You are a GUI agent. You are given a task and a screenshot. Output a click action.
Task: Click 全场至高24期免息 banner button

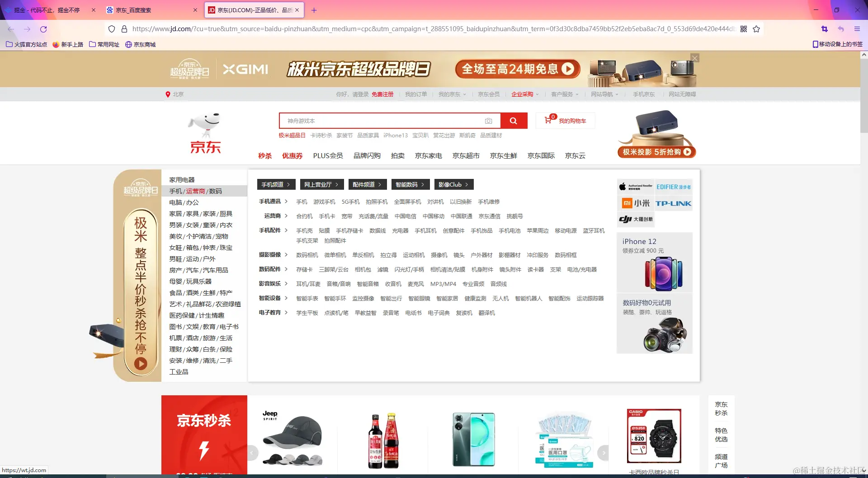[518, 69]
